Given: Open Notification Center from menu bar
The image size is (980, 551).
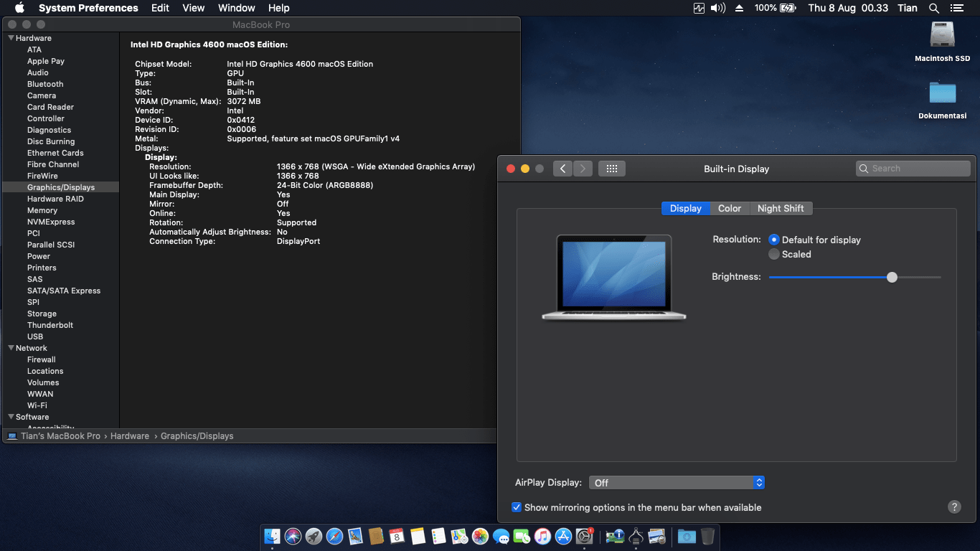Looking at the screenshot, I should [956, 8].
